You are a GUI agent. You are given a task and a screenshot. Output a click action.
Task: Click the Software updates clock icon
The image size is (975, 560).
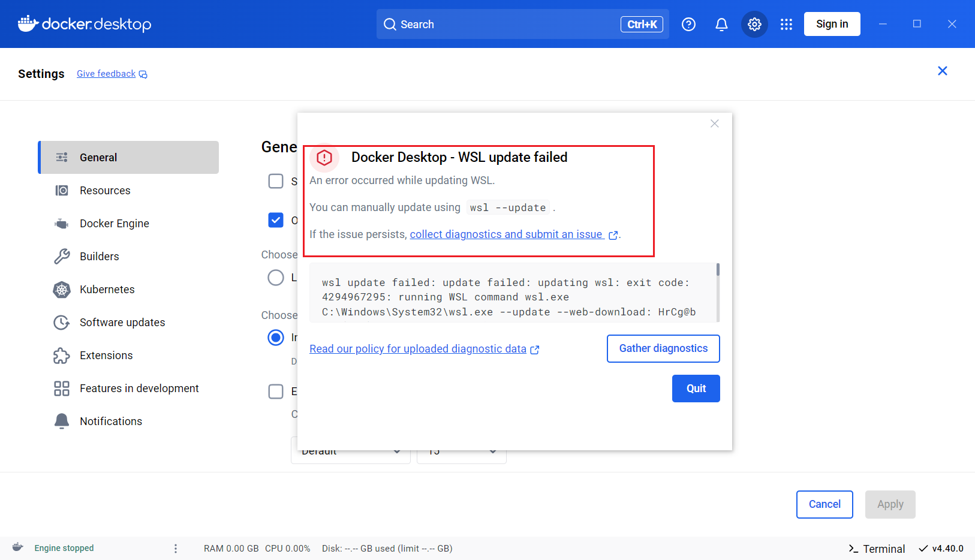(62, 323)
